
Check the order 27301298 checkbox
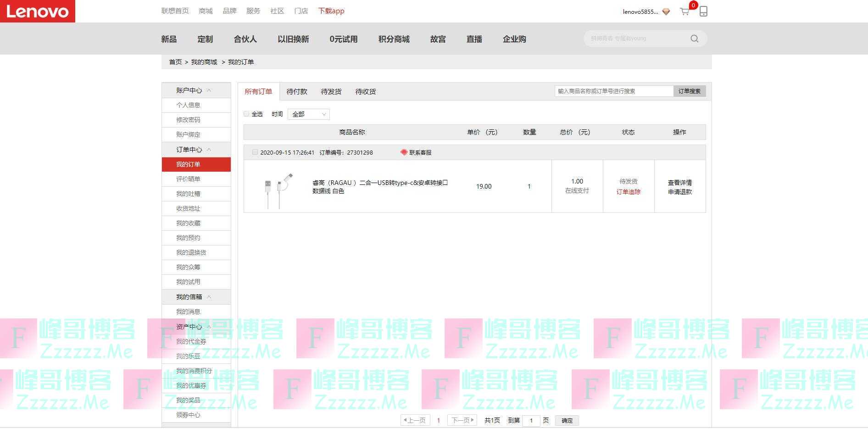pos(255,152)
